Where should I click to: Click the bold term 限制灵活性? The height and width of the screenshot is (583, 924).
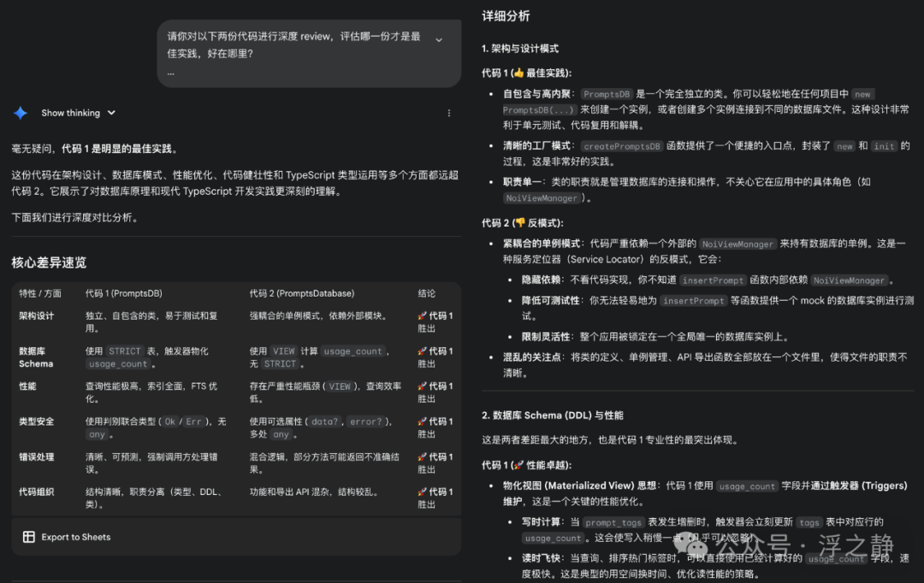pyautogui.click(x=546, y=337)
